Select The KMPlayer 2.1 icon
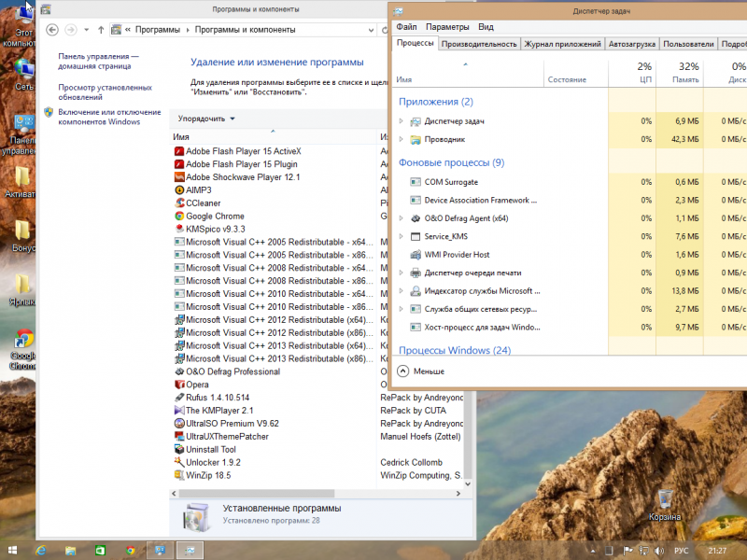This screenshot has height=560, width=747. tap(179, 411)
